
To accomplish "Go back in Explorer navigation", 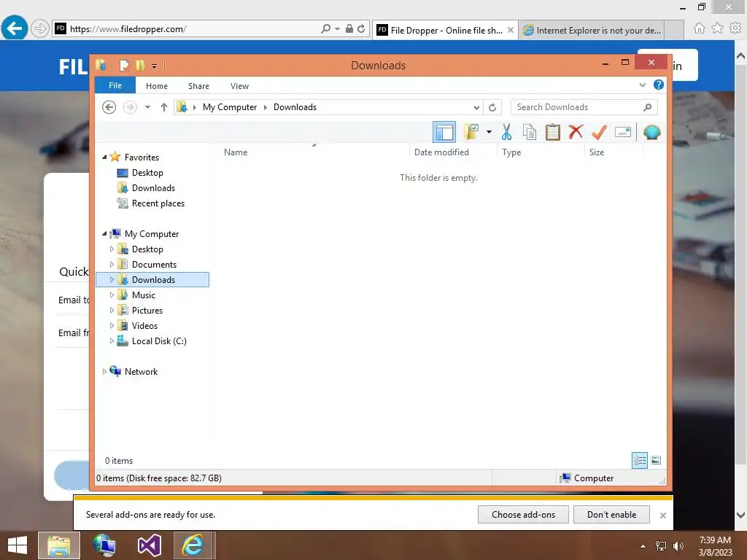I will 109,107.
